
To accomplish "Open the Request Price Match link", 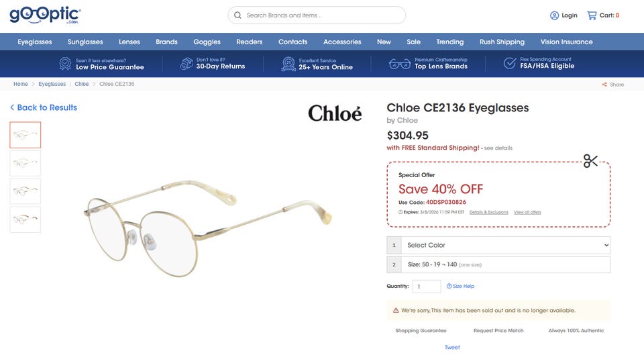I will click(x=498, y=331).
